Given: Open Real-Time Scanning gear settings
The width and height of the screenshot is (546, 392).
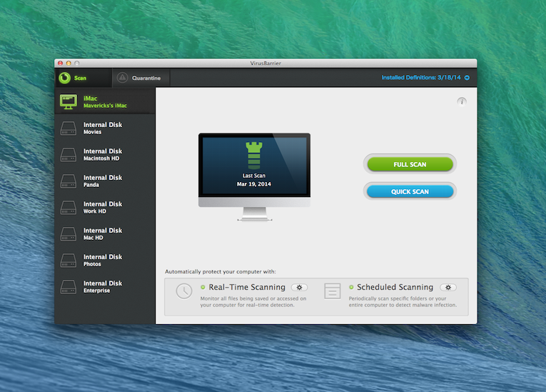Looking at the screenshot, I should coord(300,288).
